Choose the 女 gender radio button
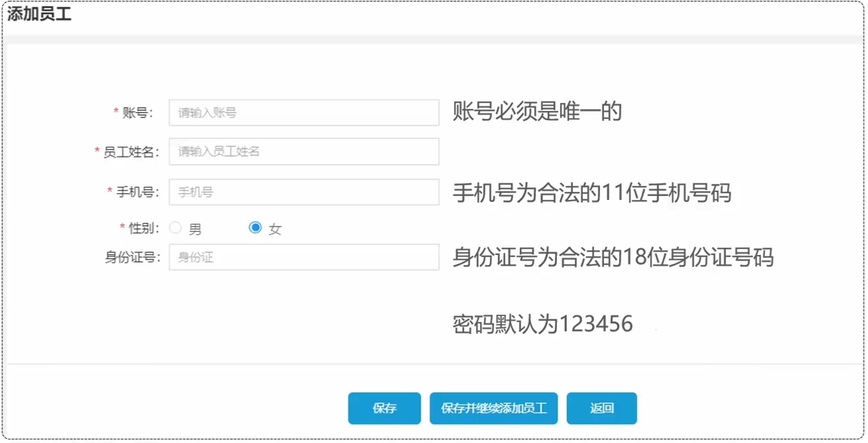 (255, 228)
